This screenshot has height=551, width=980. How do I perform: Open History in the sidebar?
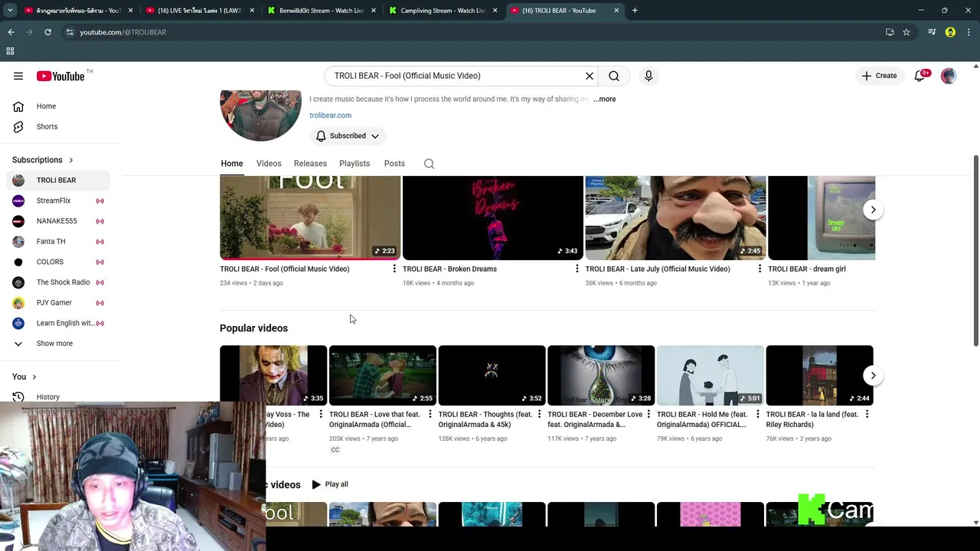click(58, 396)
